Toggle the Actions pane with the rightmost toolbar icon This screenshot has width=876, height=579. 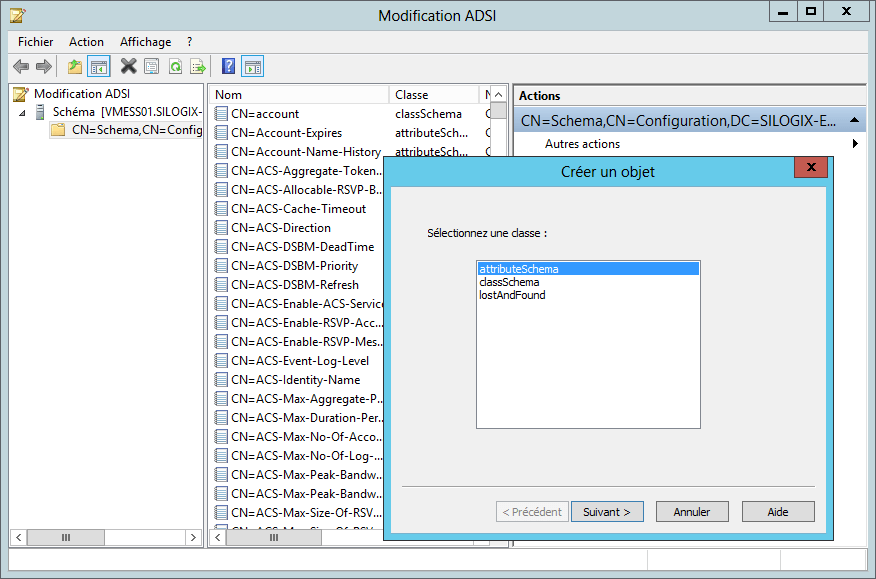[x=252, y=66]
